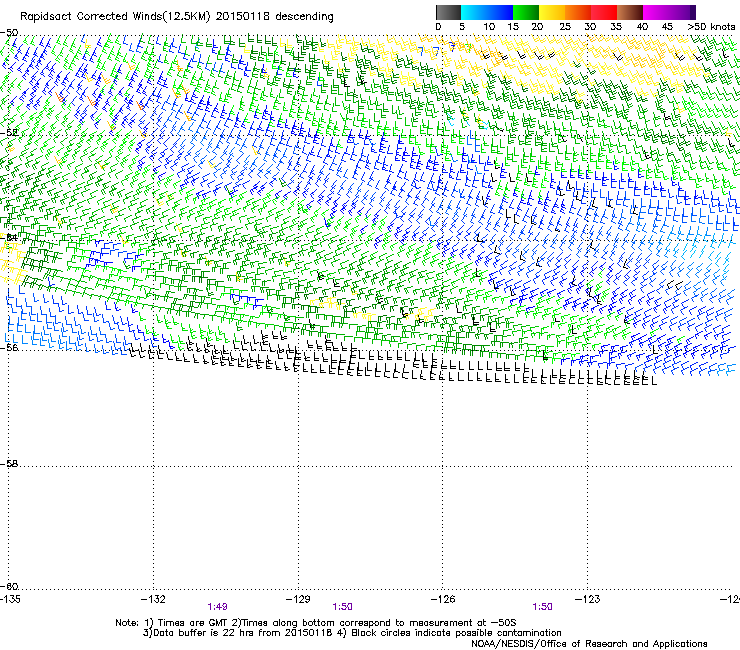
Task: Click the '45' legend scale label
Action: coord(667,27)
